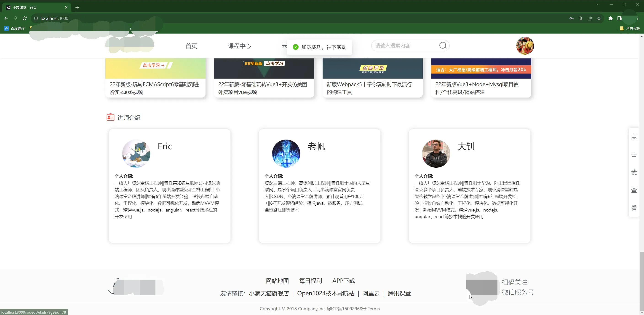
Task: Open the Terms link in the footer
Action: coord(374,309)
